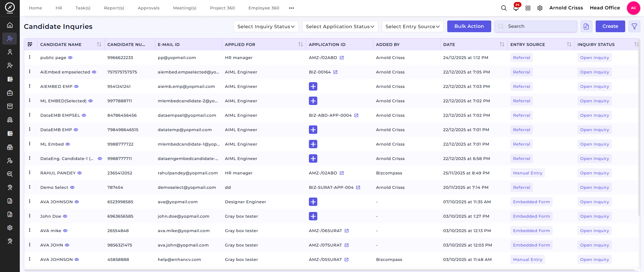644x272 pixels.
Task: Expand Select Application Status dropdown
Action: (x=340, y=26)
